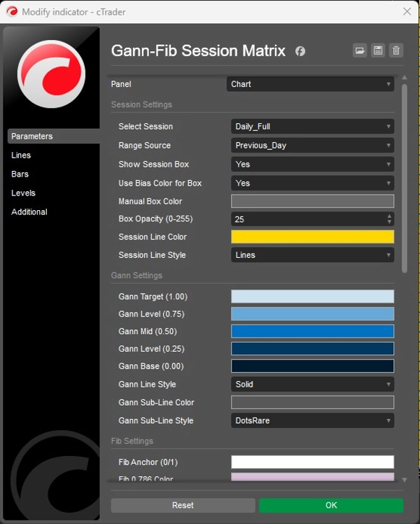Click the cTrader logo in the title bar
Viewport: 420px width, 524px height.
point(12,12)
